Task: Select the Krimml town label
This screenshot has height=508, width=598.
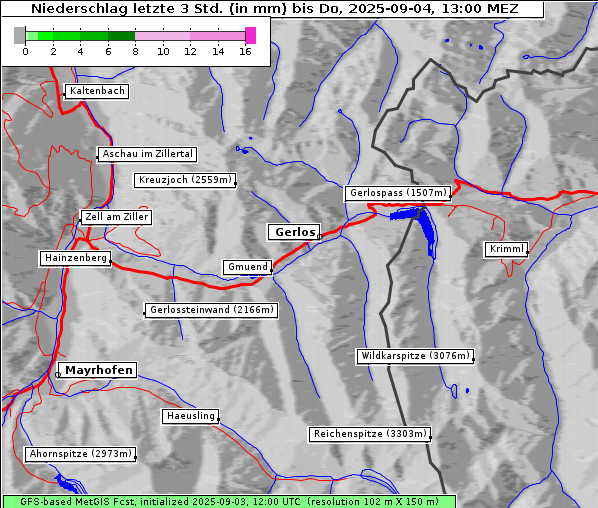Action: (506, 249)
